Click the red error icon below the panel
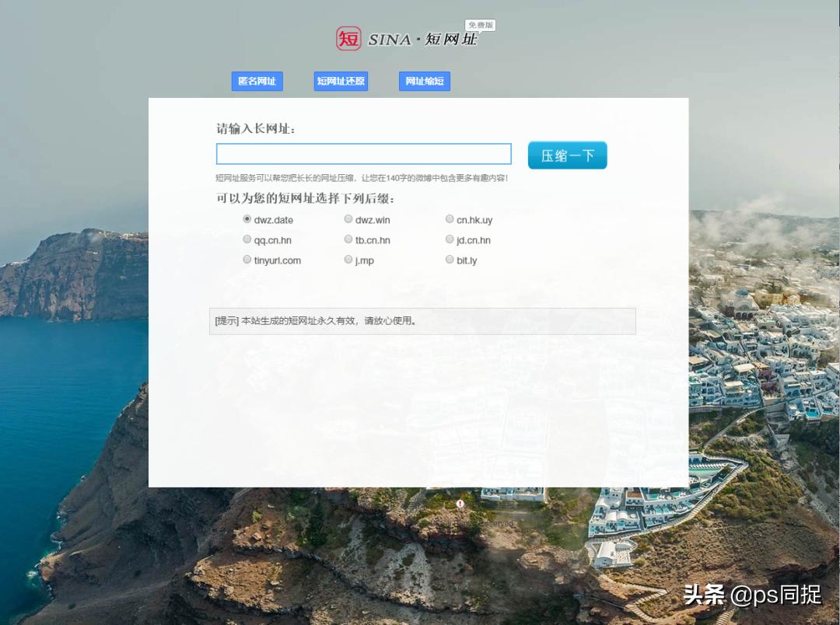This screenshot has width=840, height=625. (461, 505)
